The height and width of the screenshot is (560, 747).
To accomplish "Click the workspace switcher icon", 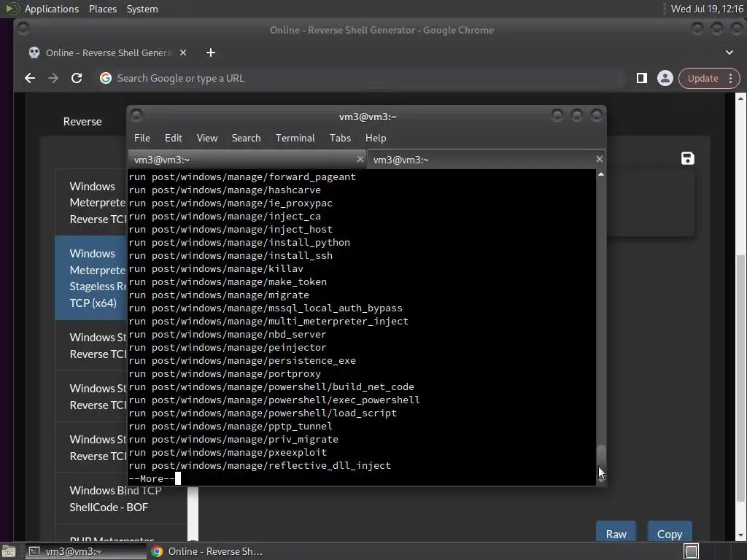I will point(692,551).
